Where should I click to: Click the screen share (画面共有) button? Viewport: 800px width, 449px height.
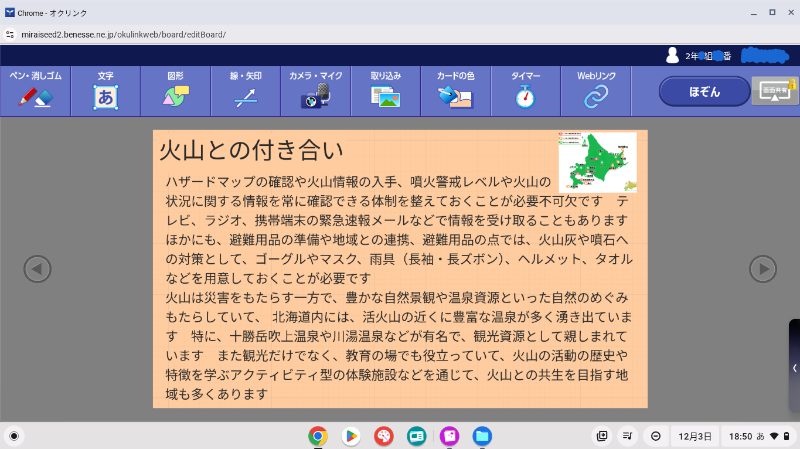774,91
